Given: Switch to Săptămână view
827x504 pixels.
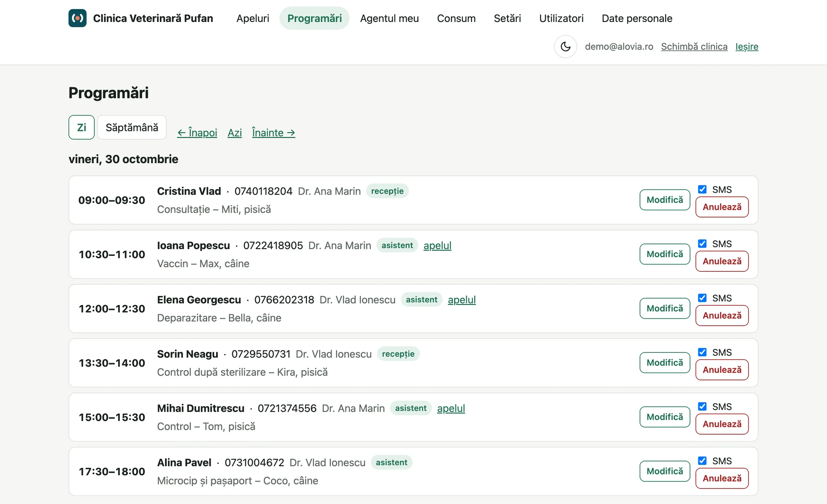Looking at the screenshot, I should [x=132, y=128].
